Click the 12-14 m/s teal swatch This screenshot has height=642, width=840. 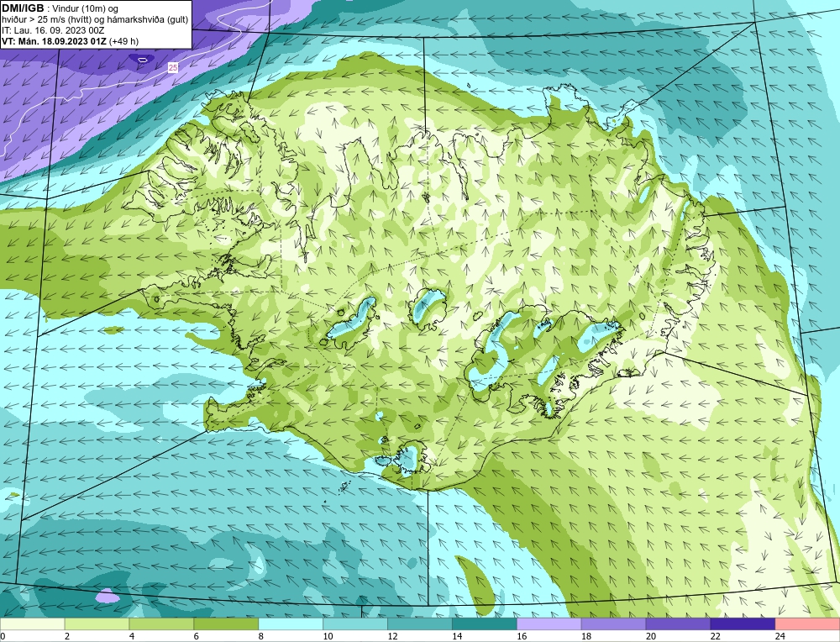click(419, 624)
